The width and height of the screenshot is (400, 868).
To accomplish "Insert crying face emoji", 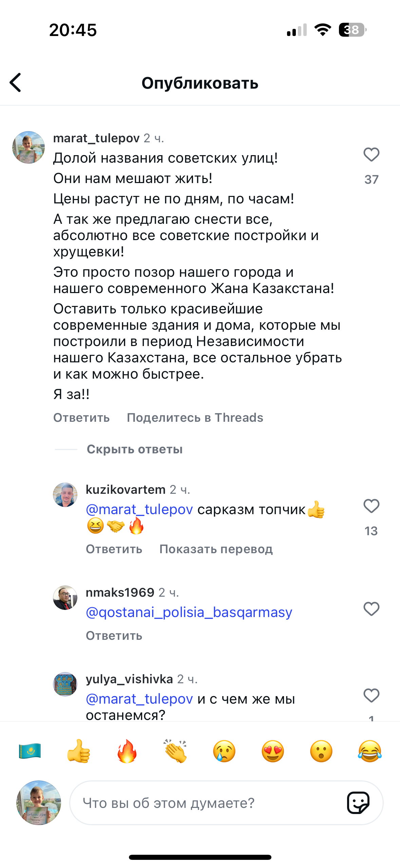I will pos(224,751).
